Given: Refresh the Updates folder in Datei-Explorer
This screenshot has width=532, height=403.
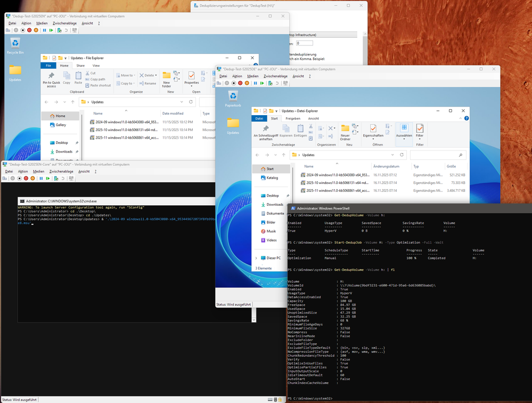Looking at the screenshot, I should pyautogui.click(x=402, y=155).
